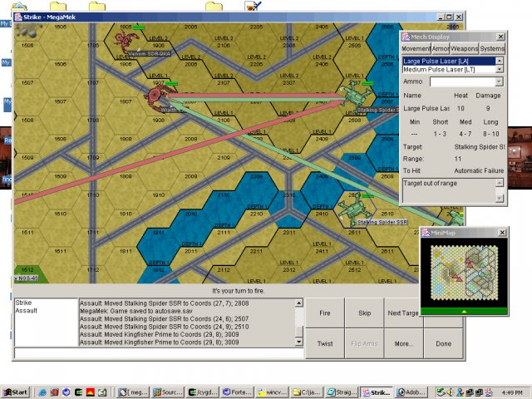Click 'Target out of range' message

(430, 183)
